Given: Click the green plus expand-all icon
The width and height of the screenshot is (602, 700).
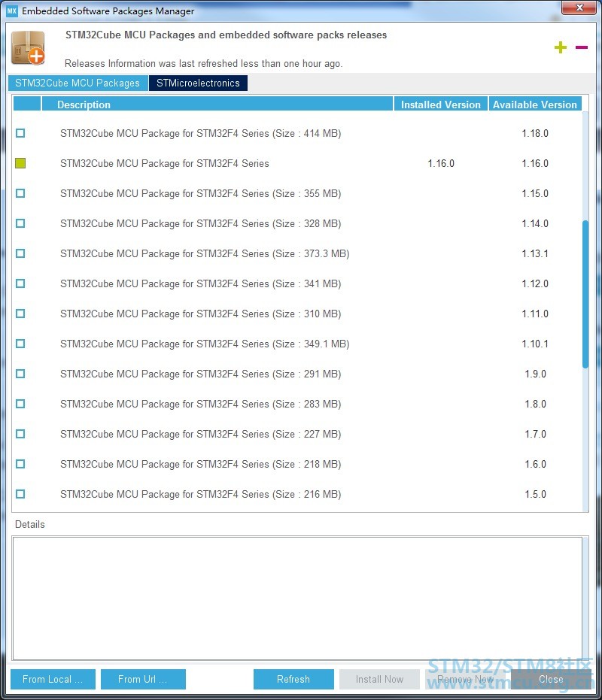Looking at the screenshot, I should point(561,47).
